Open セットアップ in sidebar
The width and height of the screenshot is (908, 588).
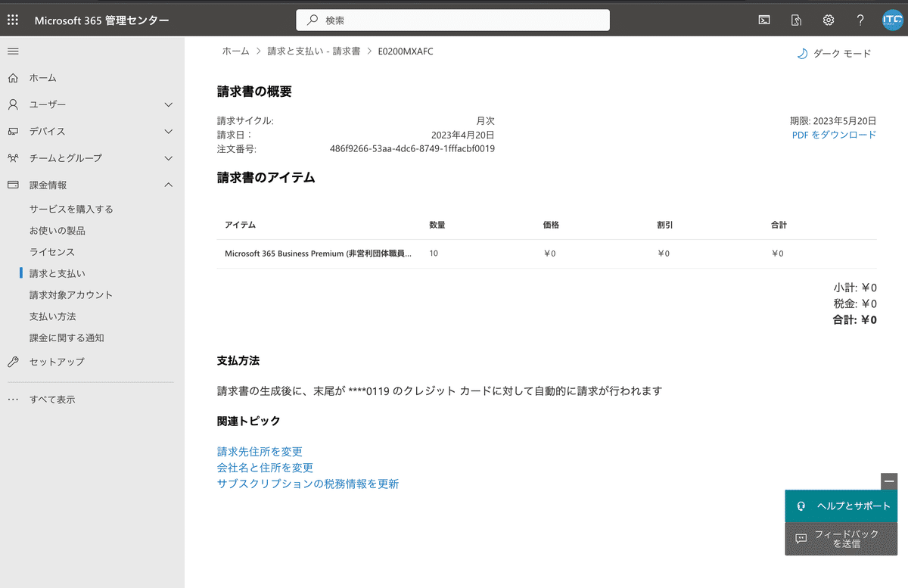pos(57,362)
